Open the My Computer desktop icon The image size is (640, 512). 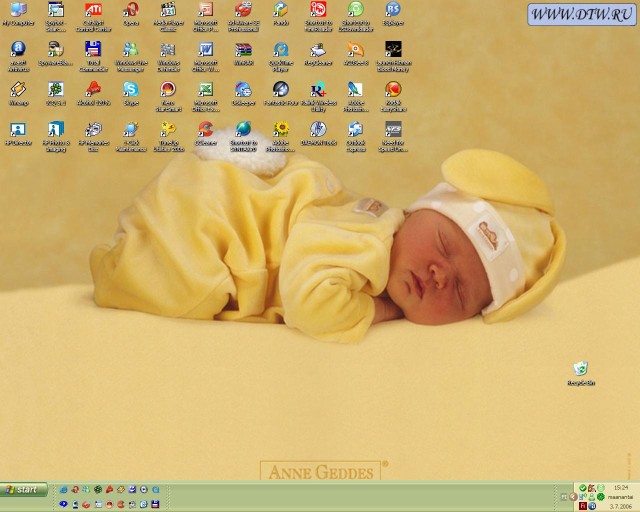(x=18, y=14)
